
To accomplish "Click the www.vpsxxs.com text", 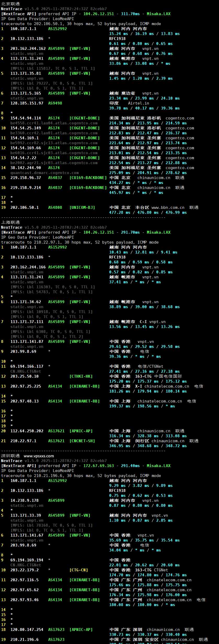I will (x=39, y=456).
